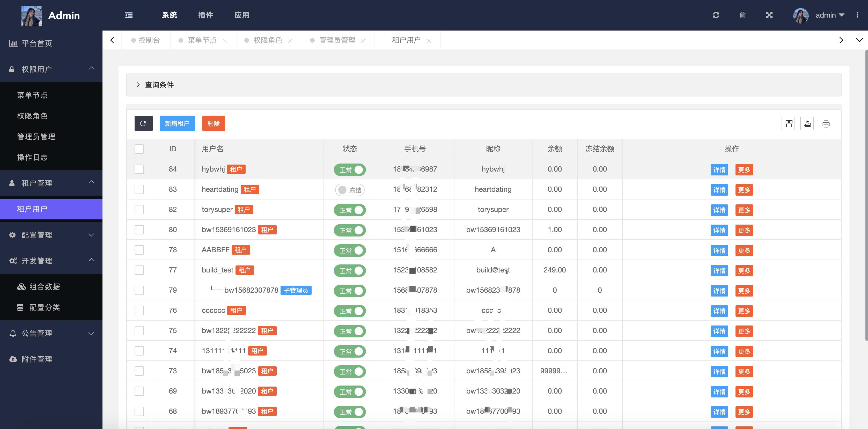The width and height of the screenshot is (868, 429).
Task: Click the 新增租户 button
Action: point(177,123)
